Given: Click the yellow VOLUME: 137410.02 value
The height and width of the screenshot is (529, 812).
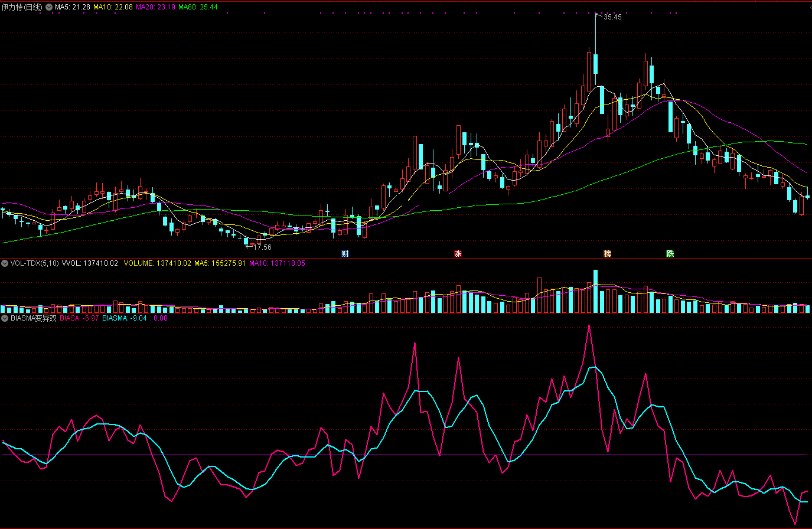Looking at the screenshot, I should (x=157, y=263).
